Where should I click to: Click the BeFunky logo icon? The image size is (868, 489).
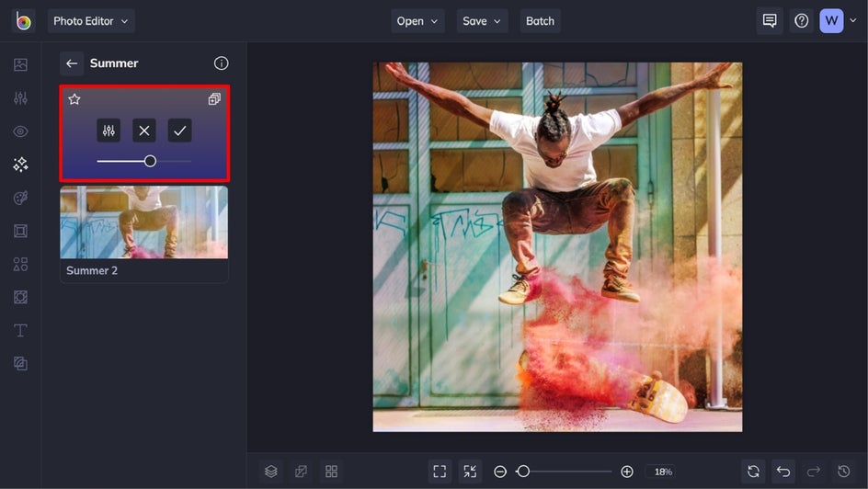23,21
